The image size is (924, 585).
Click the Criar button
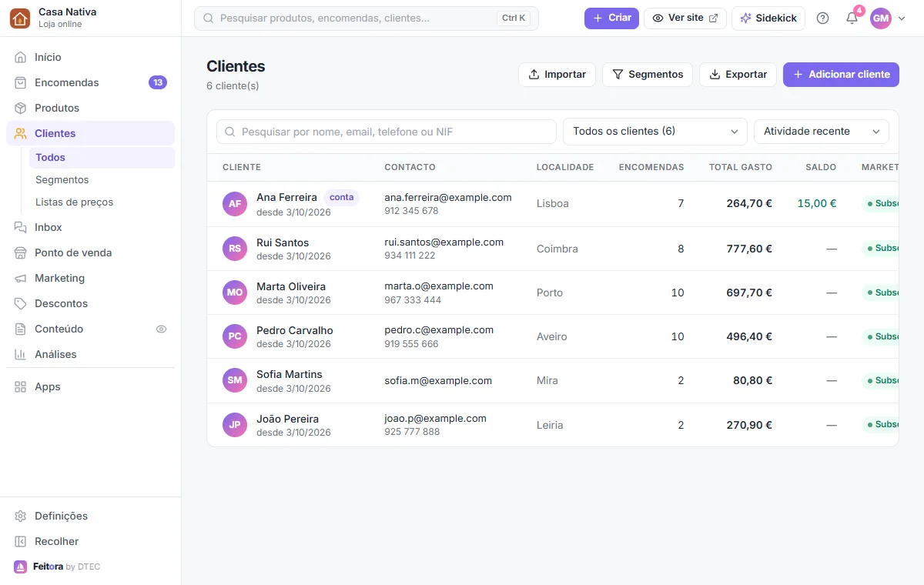(x=611, y=18)
